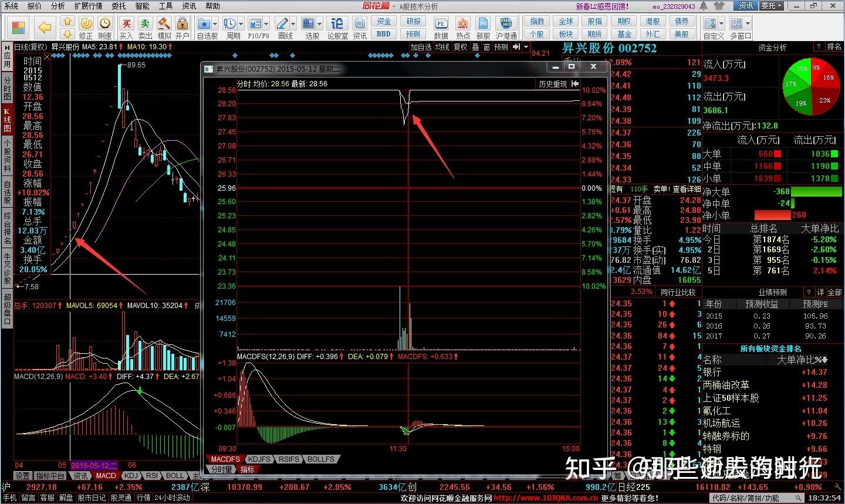This screenshot has height=504, width=845.
Task: Expand the 画线 dropdown arrow
Action: (x=293, y=23)
